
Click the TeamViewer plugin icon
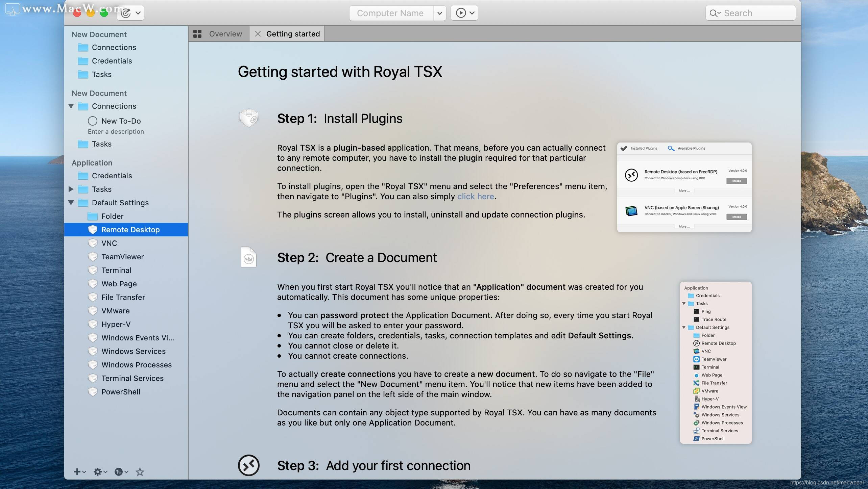(x=93, y=257)
